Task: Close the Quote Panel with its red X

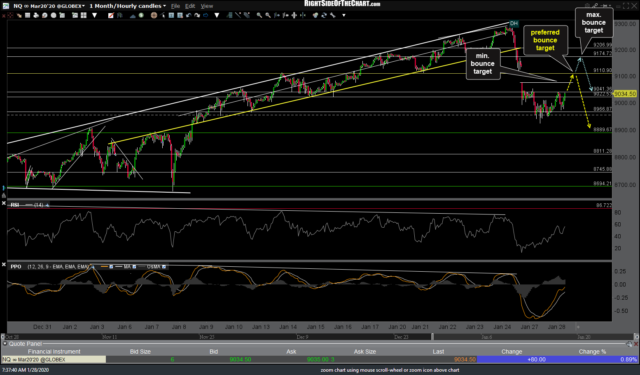Action: pyautogui.click(x=636, y=344)
